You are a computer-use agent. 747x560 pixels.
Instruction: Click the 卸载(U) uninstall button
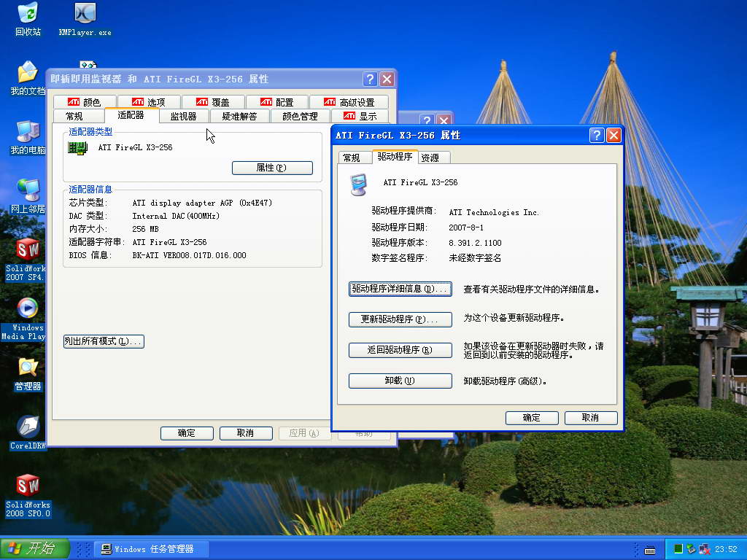[x=400, y=381]
